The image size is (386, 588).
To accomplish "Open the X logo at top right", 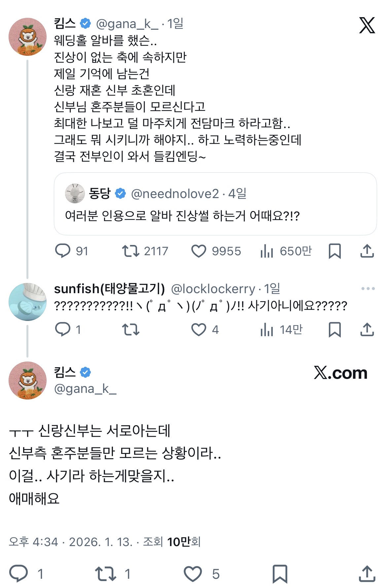I will (367, 25).
